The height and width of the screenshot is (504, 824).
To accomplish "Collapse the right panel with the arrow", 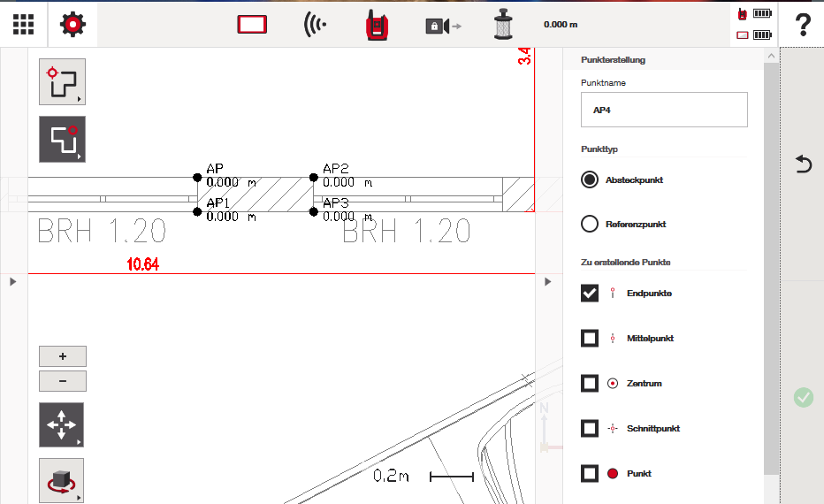I will click(548, 281).
